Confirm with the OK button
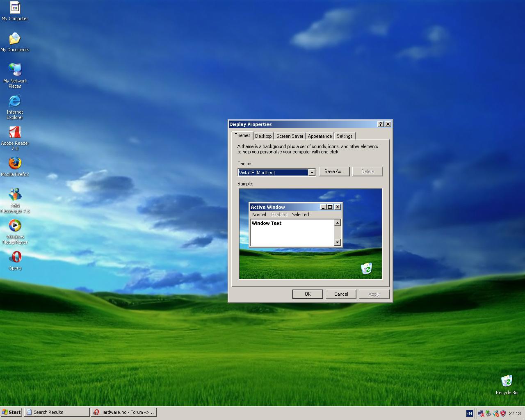This screenshot has width=525, height=420. [x=308, y=294]
